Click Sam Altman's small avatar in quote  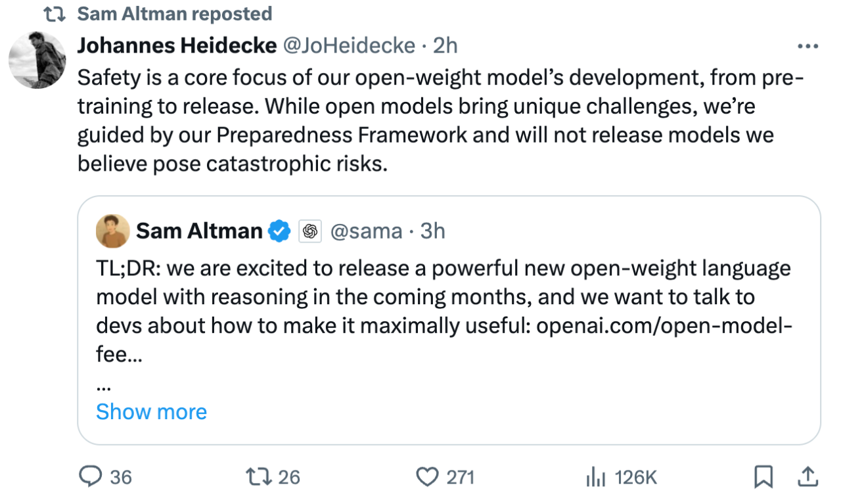pos(112,231)
